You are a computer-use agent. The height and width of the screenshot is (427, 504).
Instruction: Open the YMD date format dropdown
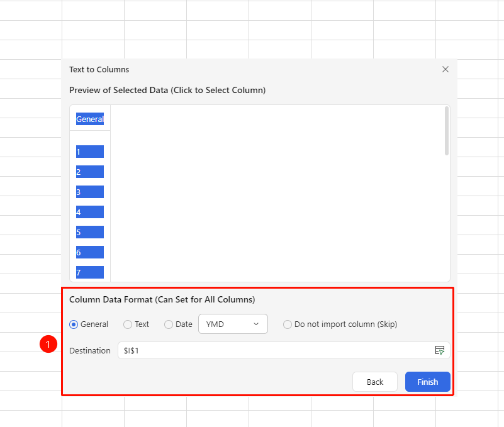click(x=233, y=324)
